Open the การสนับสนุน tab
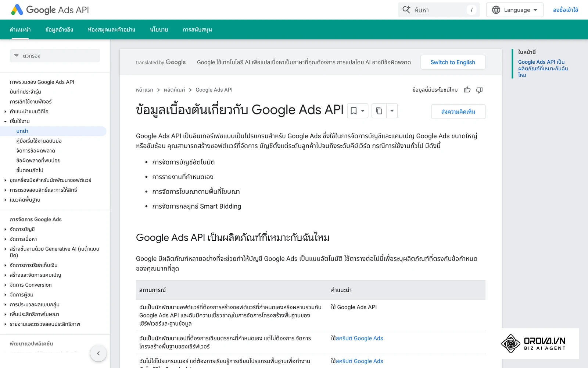This screenshot has width=588, height=368. [x=197, y=29]
